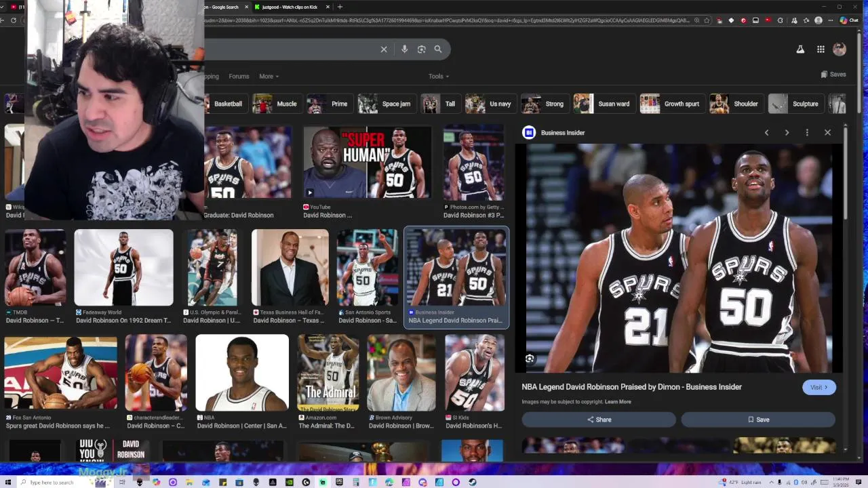This screenshot has height=488, width=868.
Task: Show next image in preview panel
Action: pos(787,133)
